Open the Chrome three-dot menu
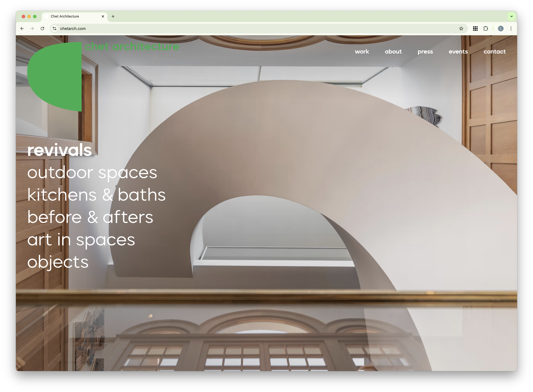This screenshot has width=533, height=392. pyautogui.click(x=511, y=29)
